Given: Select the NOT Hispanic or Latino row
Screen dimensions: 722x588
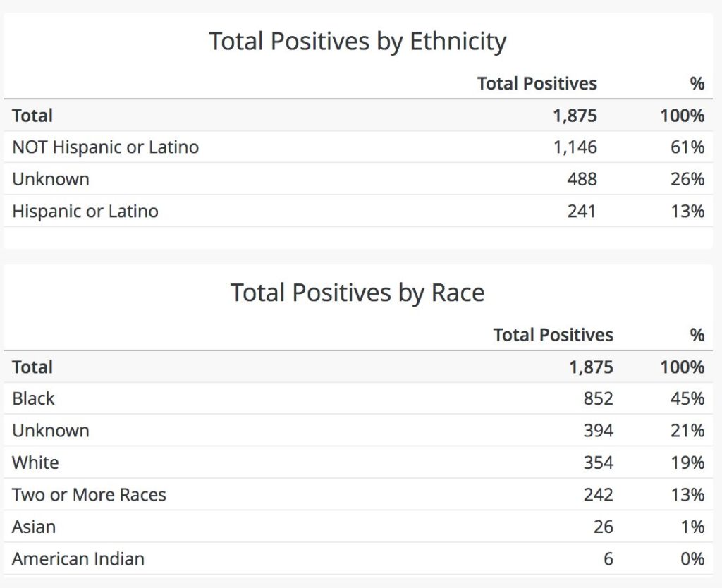Looking at the screenshot, I should [x=105, y=147].
